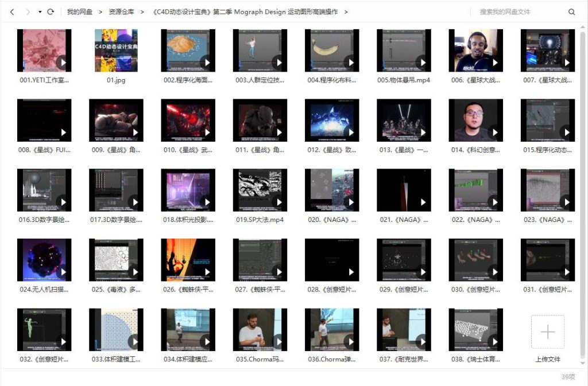
Task: Expand chevron after 我的网盘 breadcrumb
Action: click(x=100, y=11)
